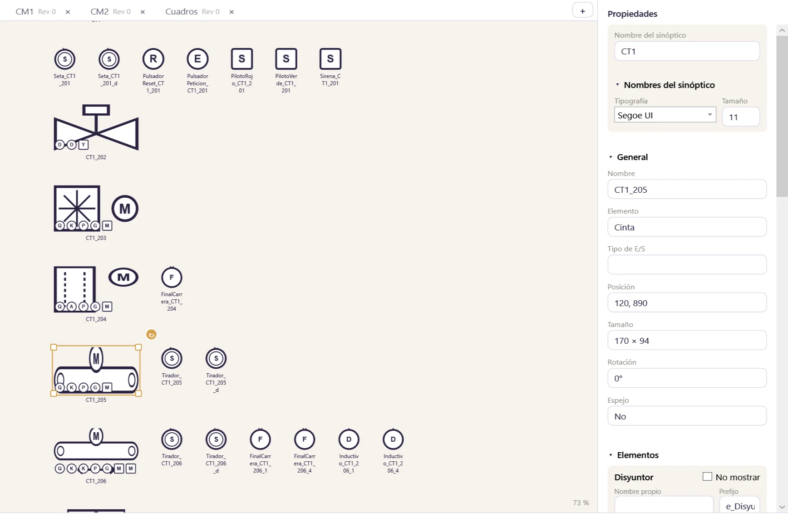This screenshot has width=788, height=532.
Task: Click the Elemento field showing Cinta
Action: coord(687,227)
